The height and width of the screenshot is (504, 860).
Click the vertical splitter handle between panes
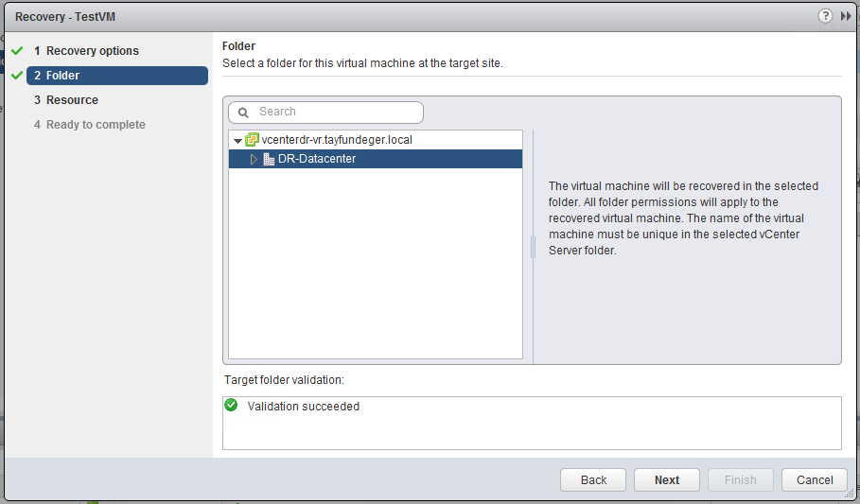[533, 247]
